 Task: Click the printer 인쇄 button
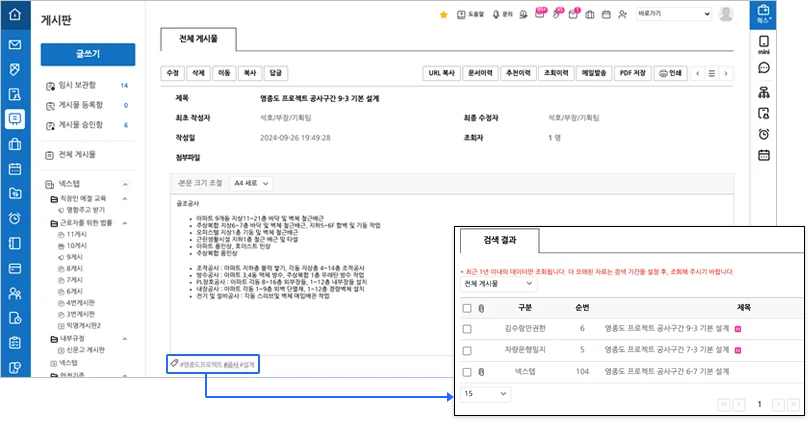click(x=670, y=73)
